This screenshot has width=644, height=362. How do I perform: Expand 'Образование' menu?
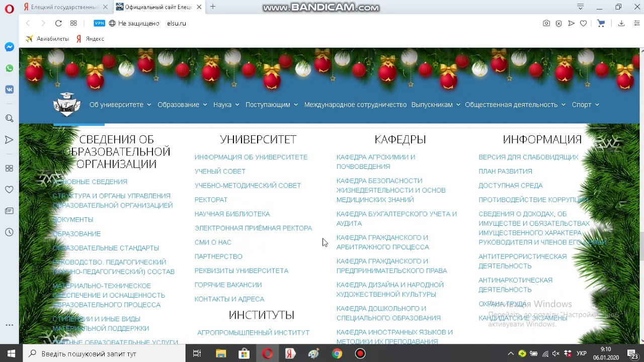(x=182, y=105)
